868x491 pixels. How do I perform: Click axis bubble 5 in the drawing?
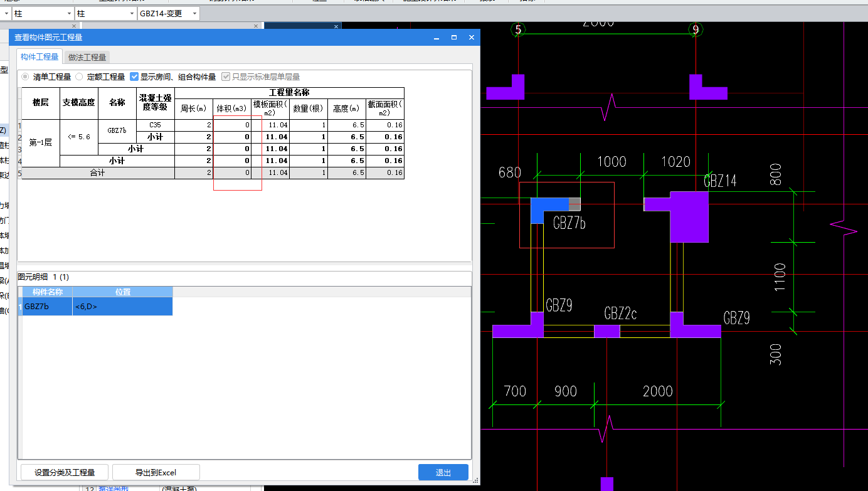coord(517,29)
